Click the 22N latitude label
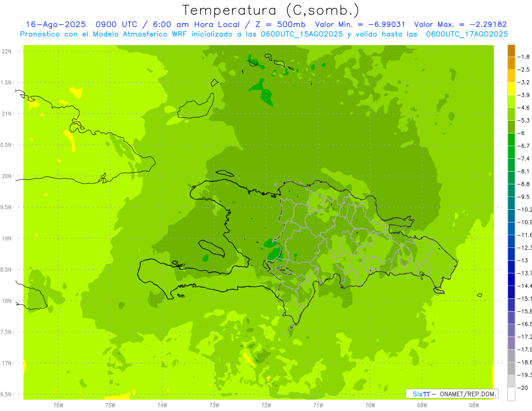 point(7,51)
